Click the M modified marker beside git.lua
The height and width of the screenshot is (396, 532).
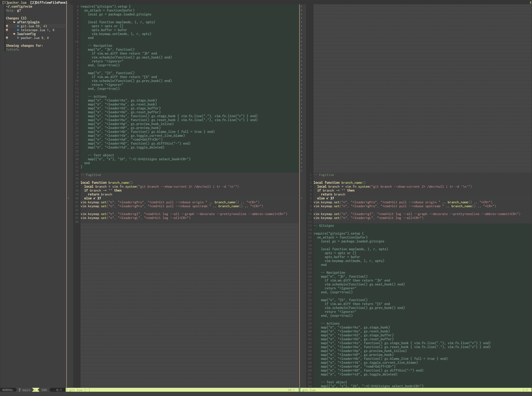coord(7,26)
